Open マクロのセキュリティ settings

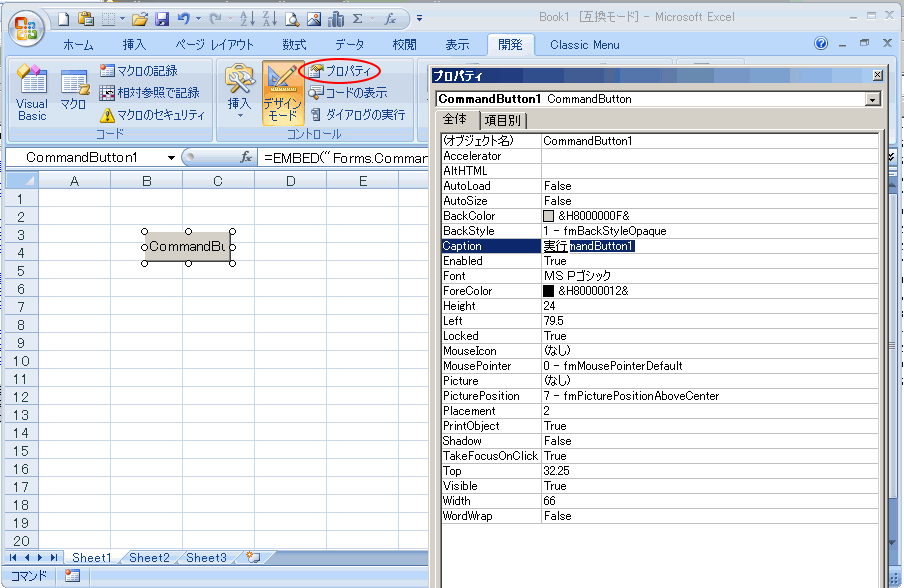pos(152,115)
